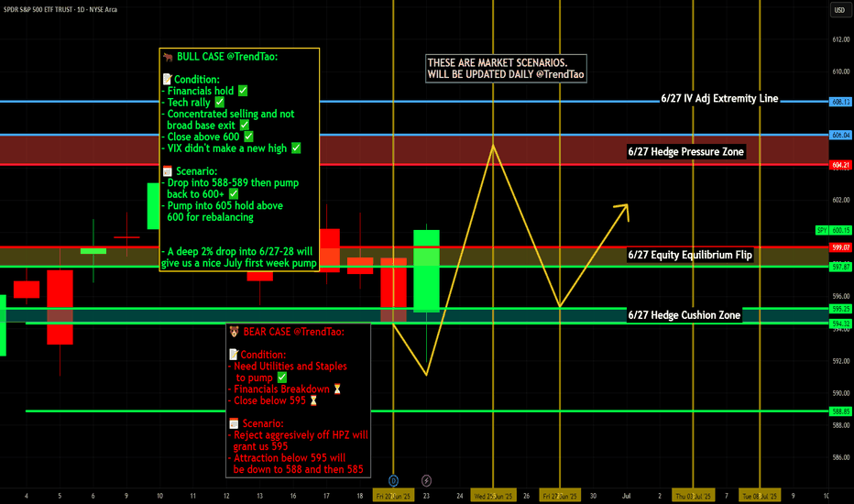854x504 pixels.
Task: Click the 588.85 green price label
Action: click(840, 411)
